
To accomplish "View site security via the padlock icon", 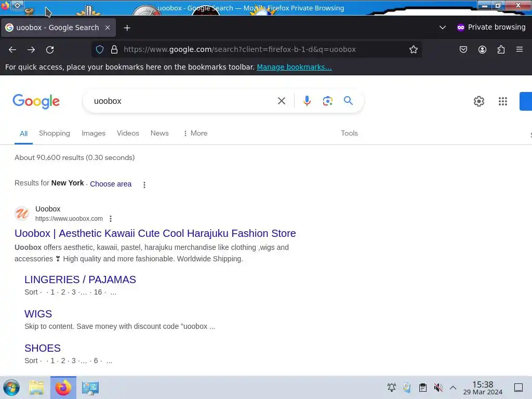I will click(114, 49).
